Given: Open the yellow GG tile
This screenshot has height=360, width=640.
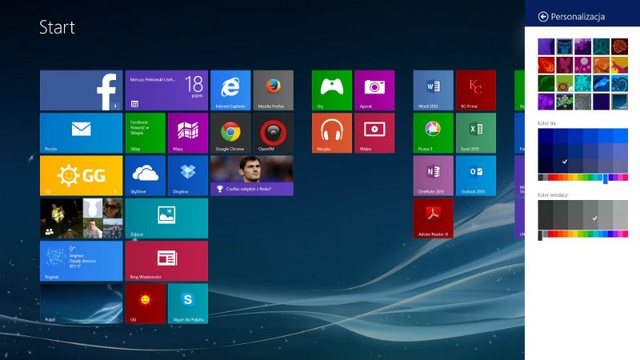Looking at the screenshot, I should tap(81, 176).
